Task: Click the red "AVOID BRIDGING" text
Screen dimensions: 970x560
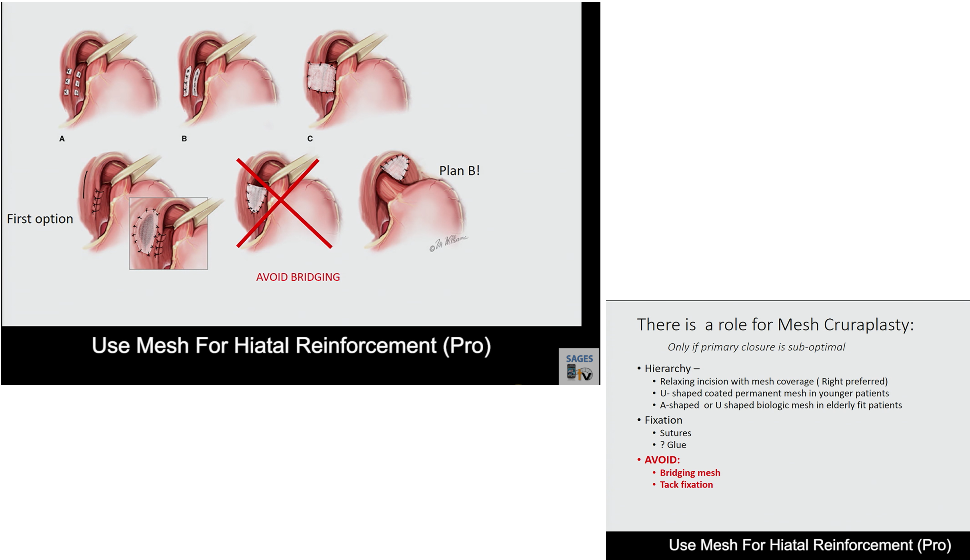Action: (x=298, y=277)
